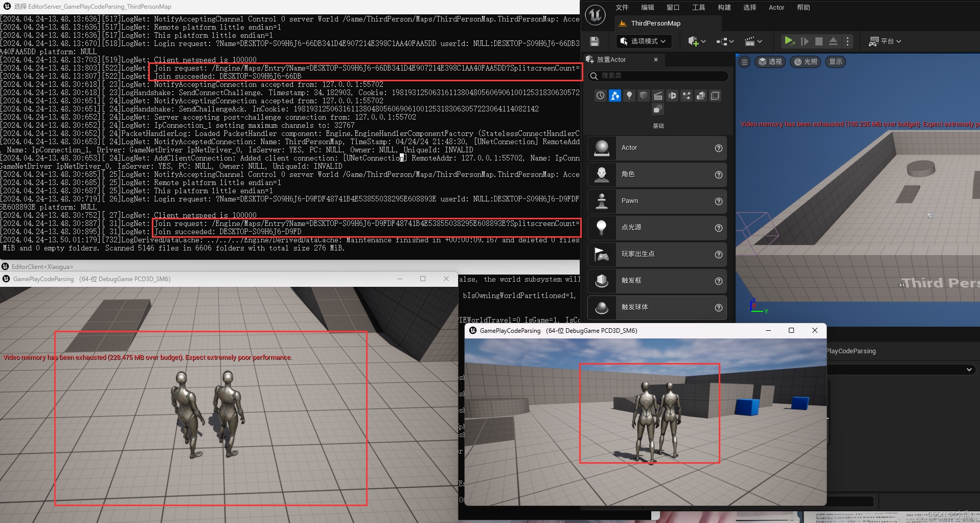Open the 光照 view mode dropdown
The height and width of the screenshot is (523, 980).
pyautogui.click(x=806, y=62)
